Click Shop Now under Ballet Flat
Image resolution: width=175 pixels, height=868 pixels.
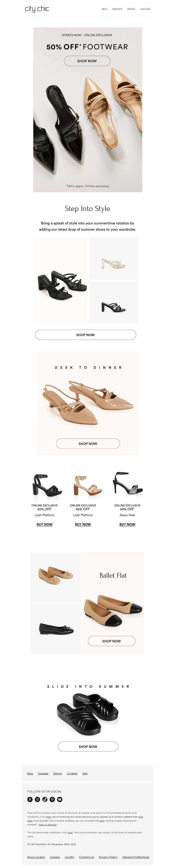pos(112,641)
